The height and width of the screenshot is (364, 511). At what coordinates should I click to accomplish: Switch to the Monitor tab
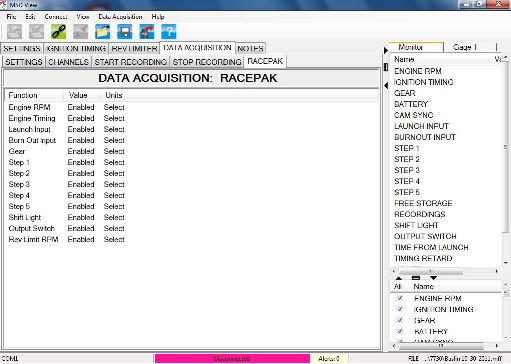click(416, 47)
